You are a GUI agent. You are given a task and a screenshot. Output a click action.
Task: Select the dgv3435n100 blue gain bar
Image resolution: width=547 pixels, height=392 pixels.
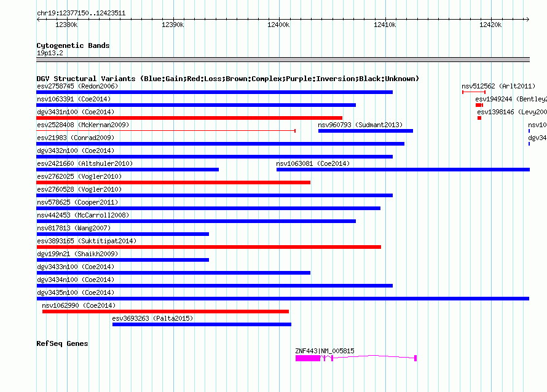pos(283,299)
